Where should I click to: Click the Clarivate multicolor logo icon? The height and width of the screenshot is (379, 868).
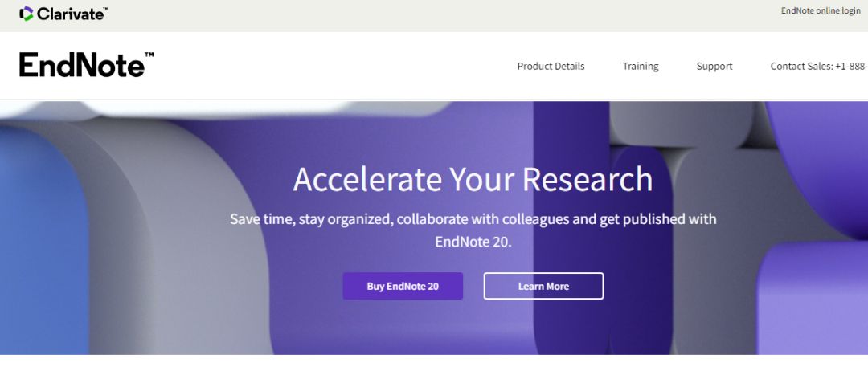pyautogui.click(x=26, y=14)
